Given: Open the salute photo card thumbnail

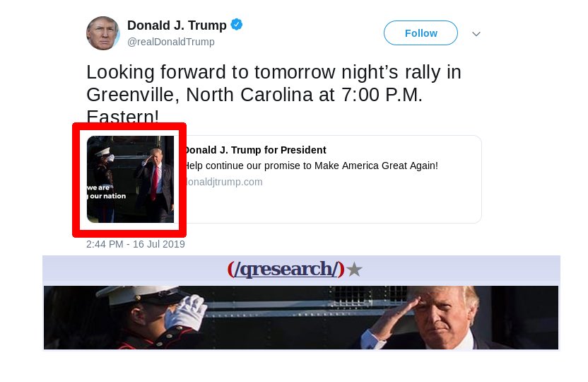Looking at the screenshot, I should (x=131, y=180).
